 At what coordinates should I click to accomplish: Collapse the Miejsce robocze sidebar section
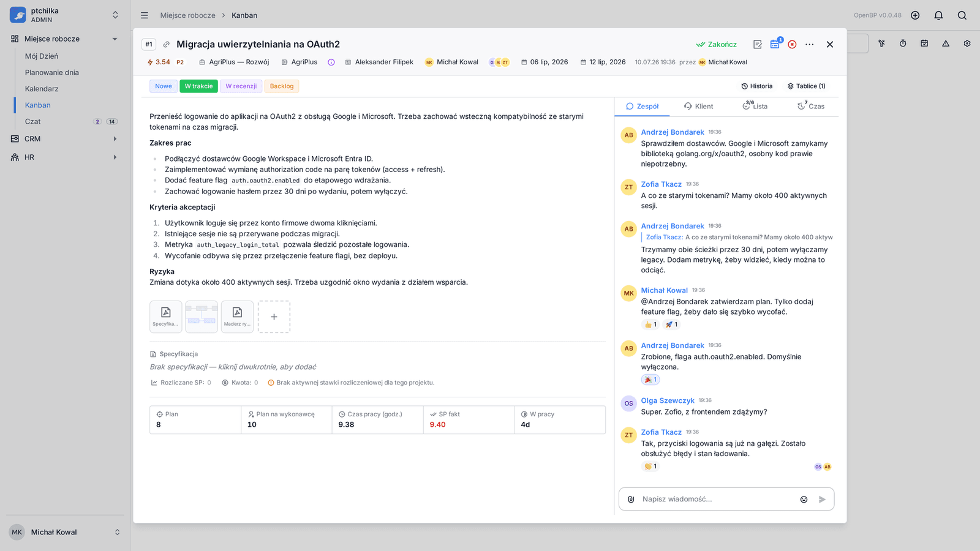[115, 39]
